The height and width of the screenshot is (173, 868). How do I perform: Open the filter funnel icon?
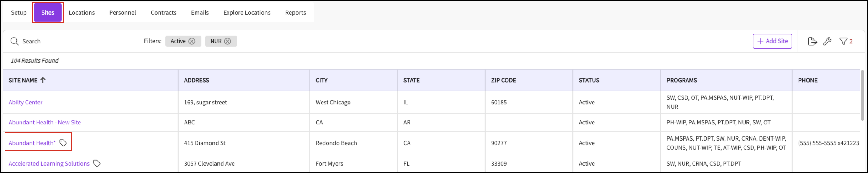click(x=843, y=41)
